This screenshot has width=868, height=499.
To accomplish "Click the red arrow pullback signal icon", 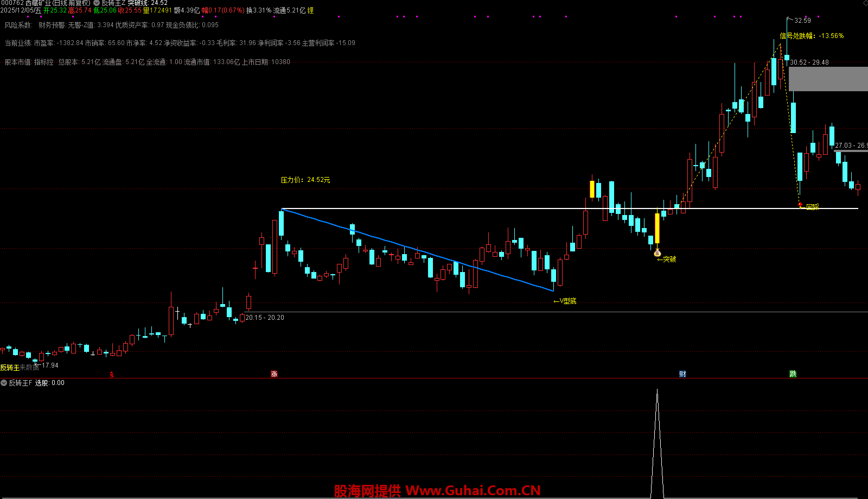I will pyautogui.click(x=800, y=205).
